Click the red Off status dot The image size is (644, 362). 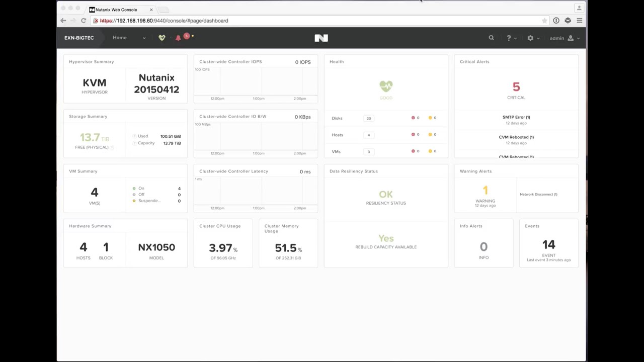(134, 195)
